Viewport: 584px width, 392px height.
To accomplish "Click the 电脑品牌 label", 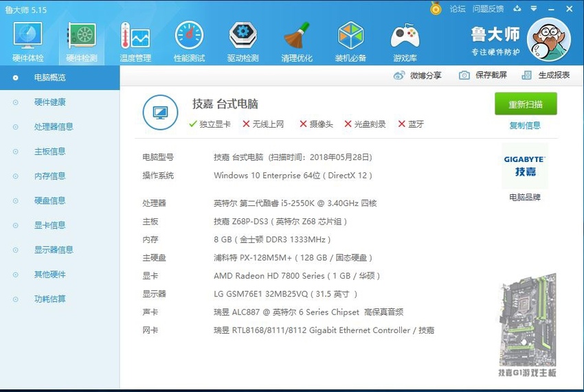I will coord(525,197).
